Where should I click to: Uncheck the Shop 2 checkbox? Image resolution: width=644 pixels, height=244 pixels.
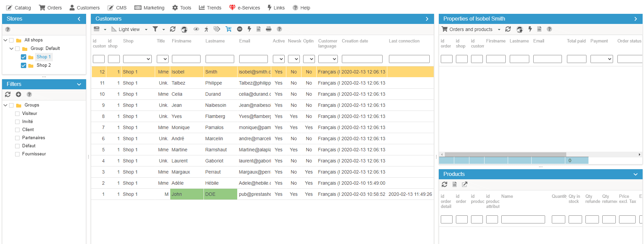(24, 65)
